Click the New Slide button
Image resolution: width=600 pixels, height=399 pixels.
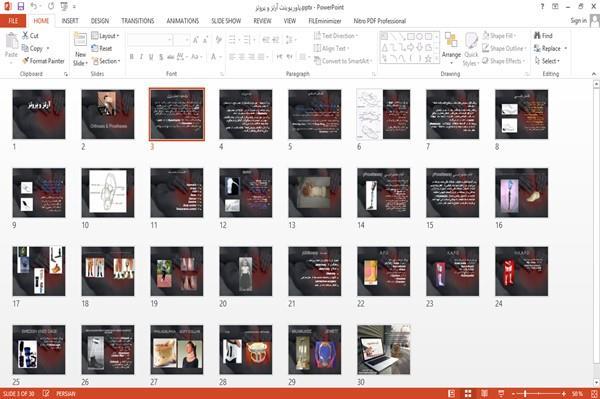[80, 49]
